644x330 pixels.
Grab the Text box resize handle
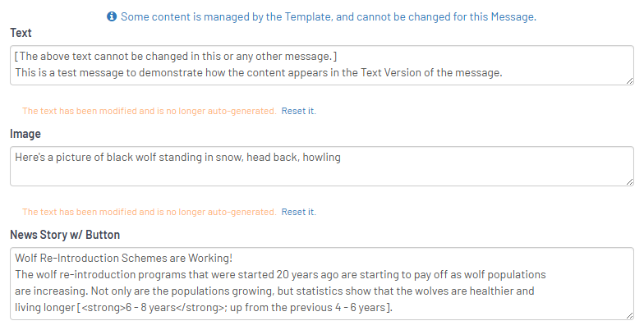click(x=629, y=80)
